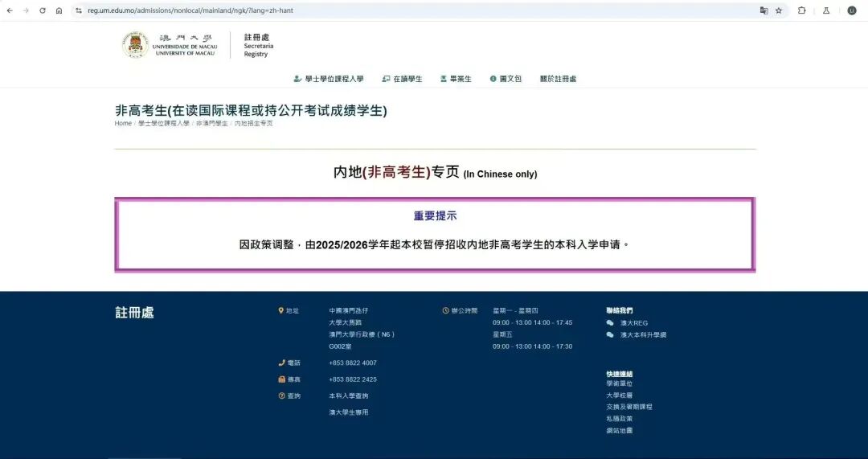Open the 澳大學生專用 footer link
Viewport: 868px width, 459px height.
(349, 412)
